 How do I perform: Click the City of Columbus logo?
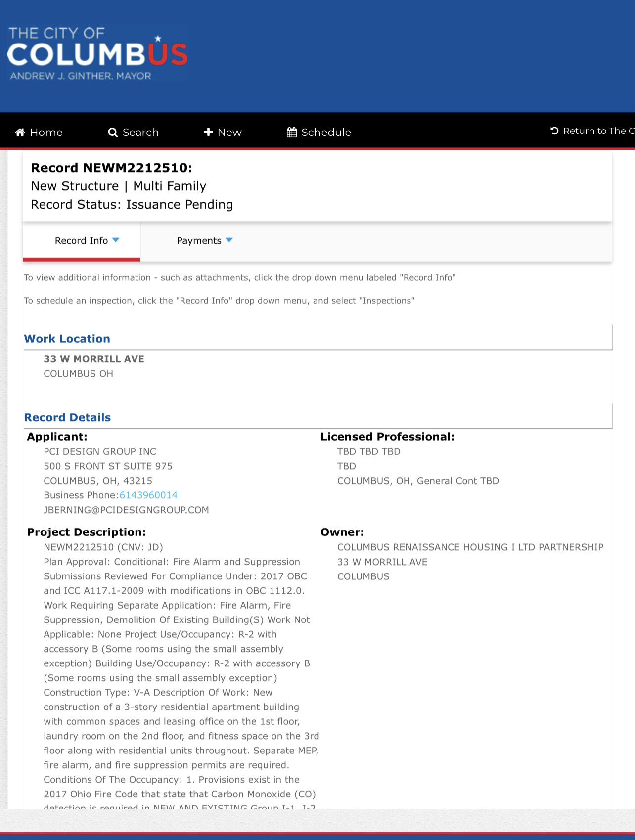pos(97,53)
